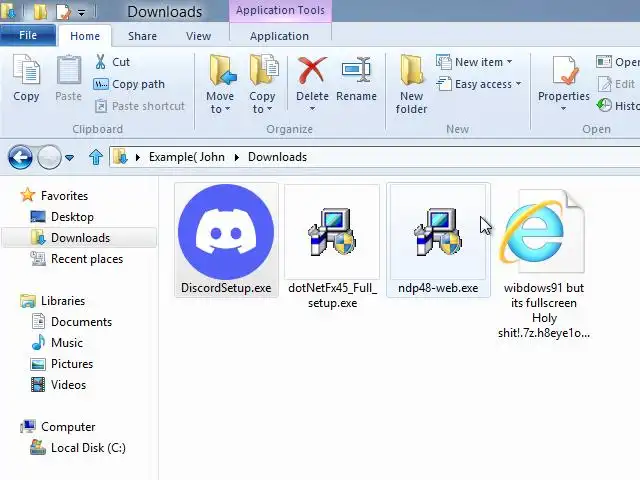Click the Edit item in the Open group

616,84
